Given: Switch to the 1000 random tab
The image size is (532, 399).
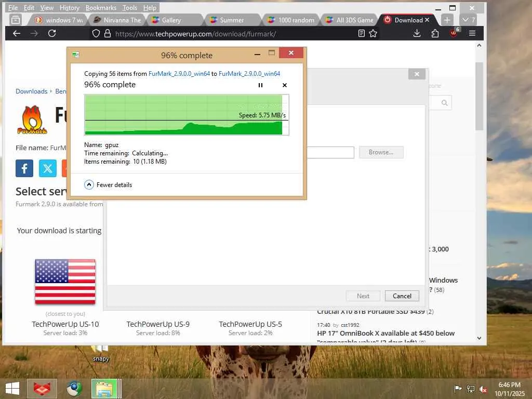Looking at the screenshot, I should pos(291,20).
